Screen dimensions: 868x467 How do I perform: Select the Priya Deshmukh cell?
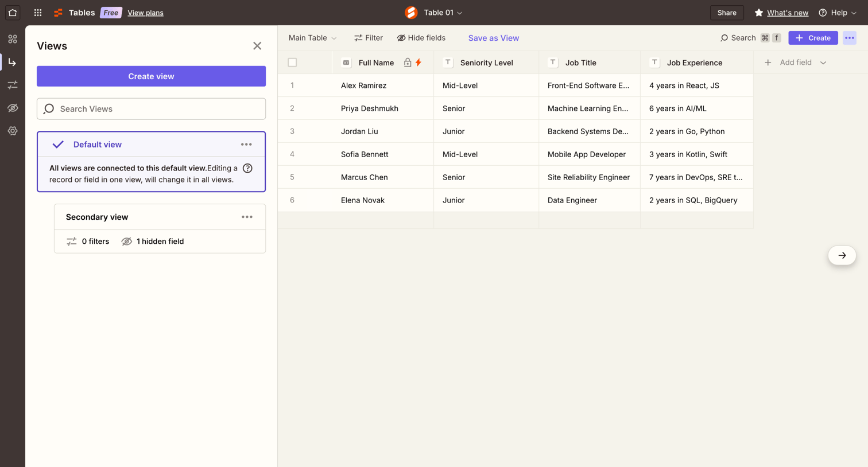point(383,108)
